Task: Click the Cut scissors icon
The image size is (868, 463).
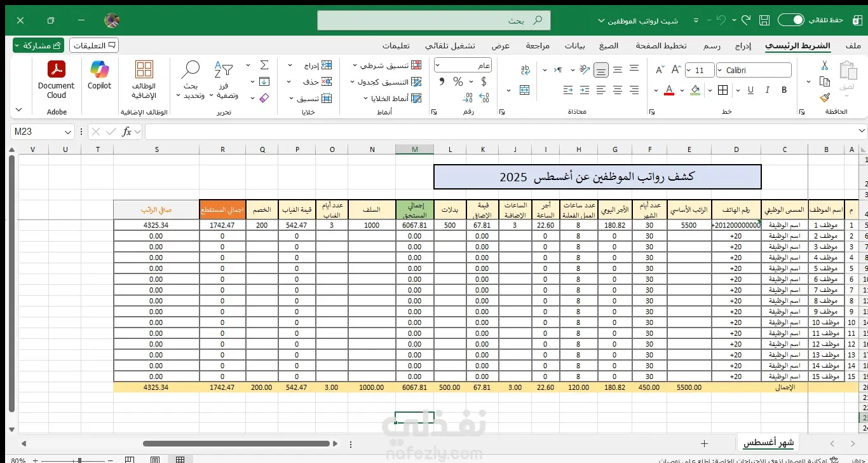Action: pos(825,65)
